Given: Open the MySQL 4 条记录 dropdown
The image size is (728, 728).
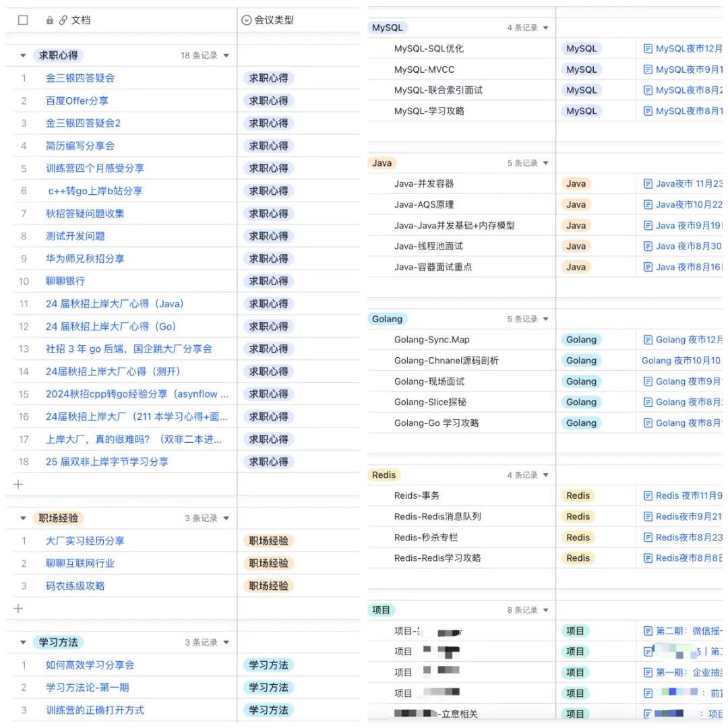Looking at the screenshot, I should click(x=545, y=28).
